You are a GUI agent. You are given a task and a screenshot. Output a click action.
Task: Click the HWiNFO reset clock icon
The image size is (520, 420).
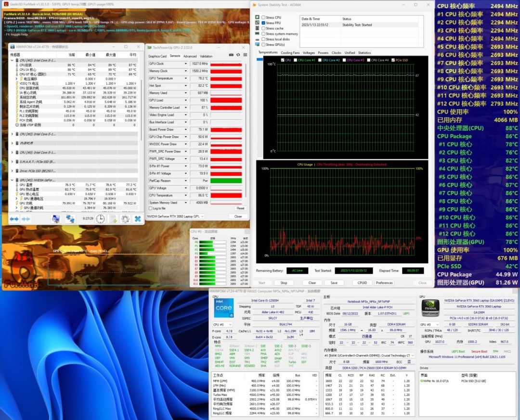click(x=100, y=219)
